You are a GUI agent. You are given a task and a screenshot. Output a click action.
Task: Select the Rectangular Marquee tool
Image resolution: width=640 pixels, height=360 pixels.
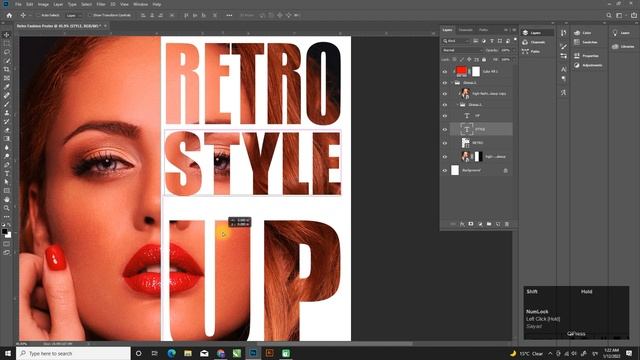[7, 44]
